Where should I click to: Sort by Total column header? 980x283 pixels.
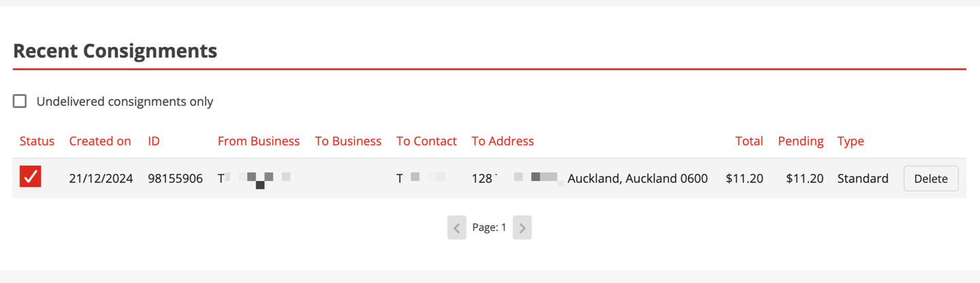pos(749,141)
